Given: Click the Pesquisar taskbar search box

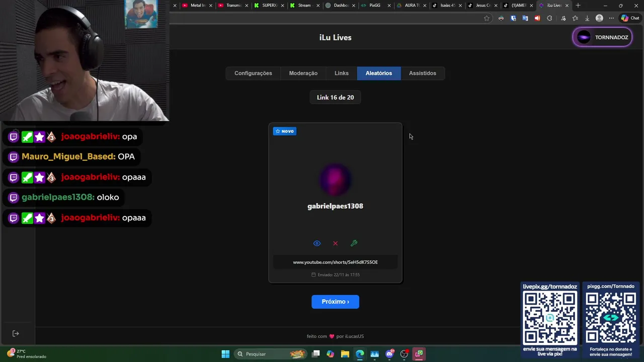Looking at the screenshot, I should [272, 354].
